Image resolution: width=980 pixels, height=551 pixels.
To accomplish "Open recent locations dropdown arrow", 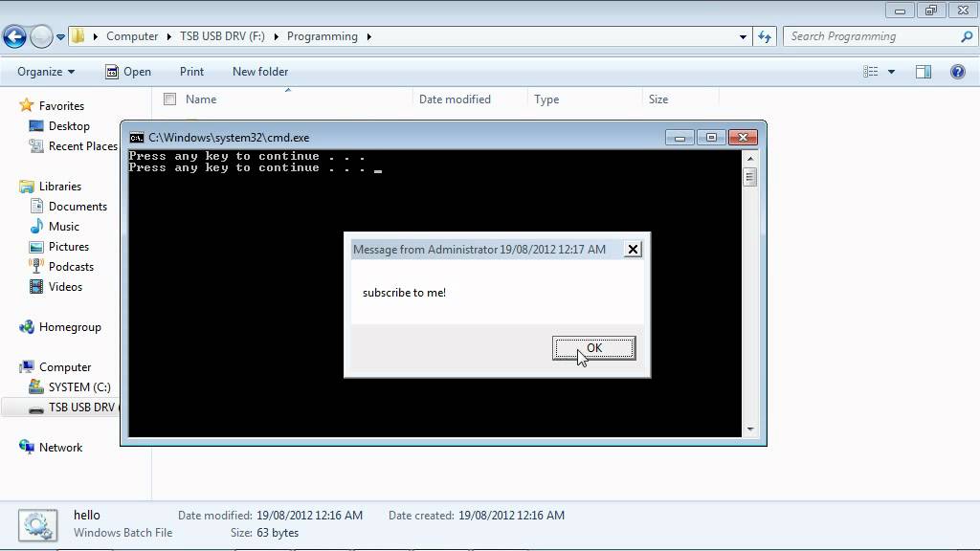I will click(60, 37).
